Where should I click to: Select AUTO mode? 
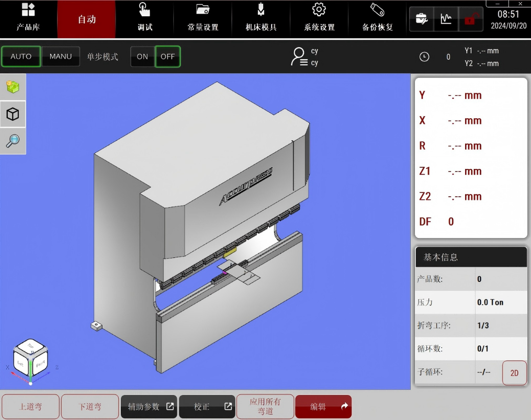pos(21,56)
